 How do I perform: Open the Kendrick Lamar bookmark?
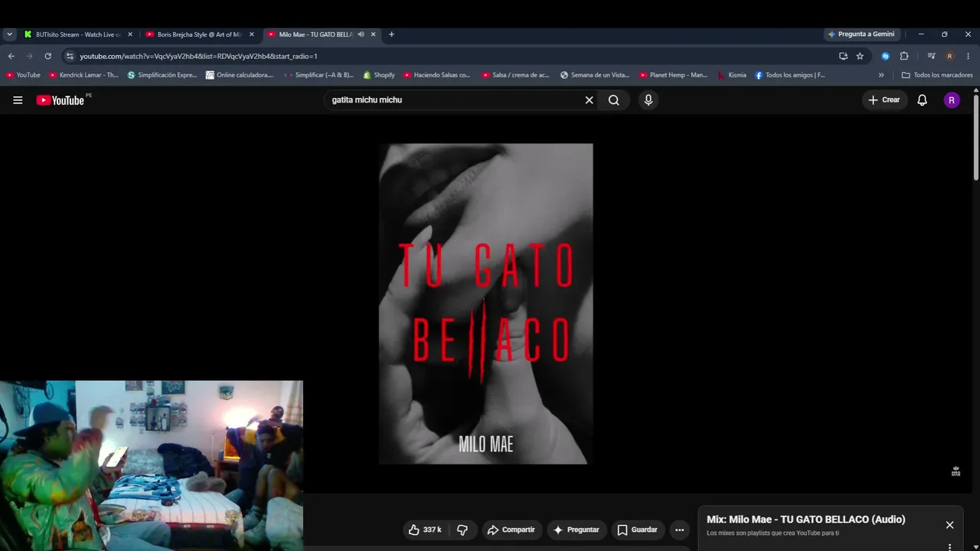coord(83,75)
